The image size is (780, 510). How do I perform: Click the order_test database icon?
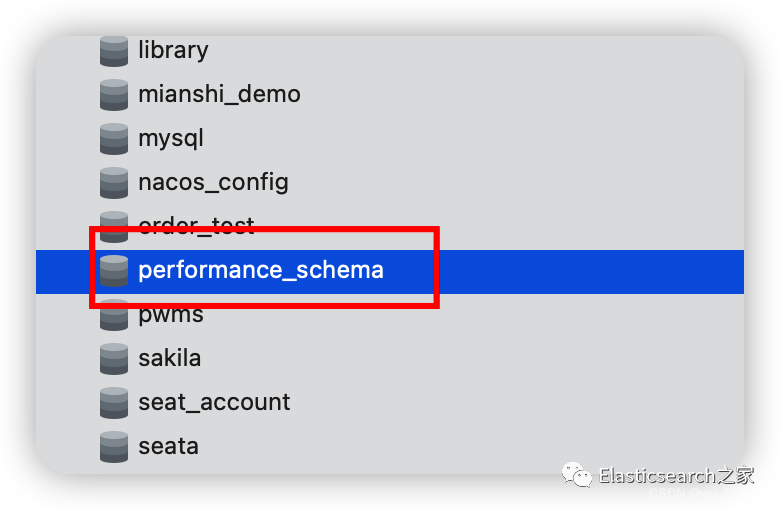click(114, 224)
